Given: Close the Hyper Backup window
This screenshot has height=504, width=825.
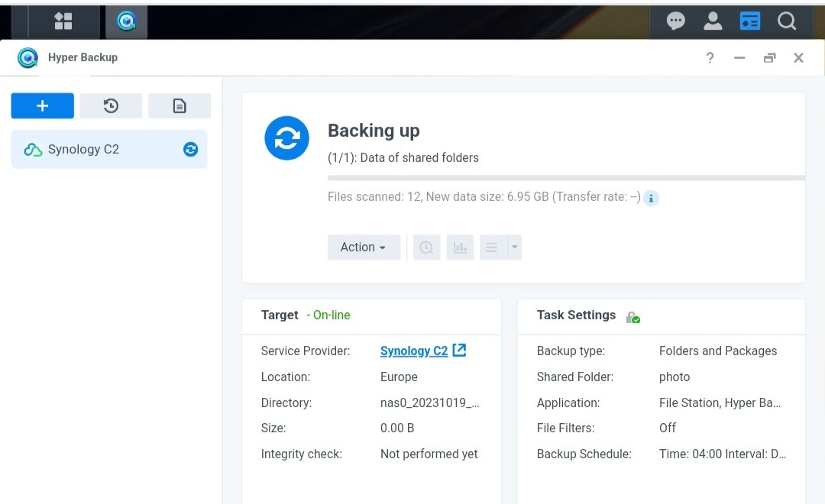Looking at the screenshot, I should (x=799, y=58).
